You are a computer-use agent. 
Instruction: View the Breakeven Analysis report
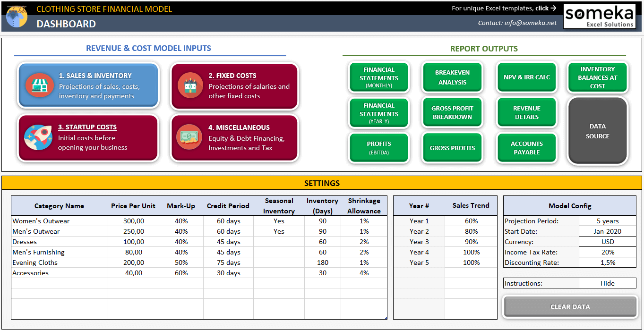[x=452, y=77]
